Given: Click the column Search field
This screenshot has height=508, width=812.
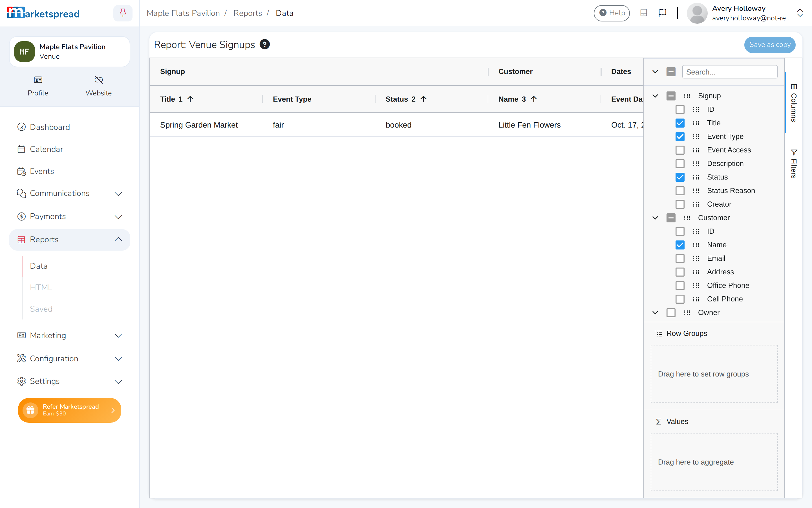Looking at the screenshot, I should click(729, 72).
